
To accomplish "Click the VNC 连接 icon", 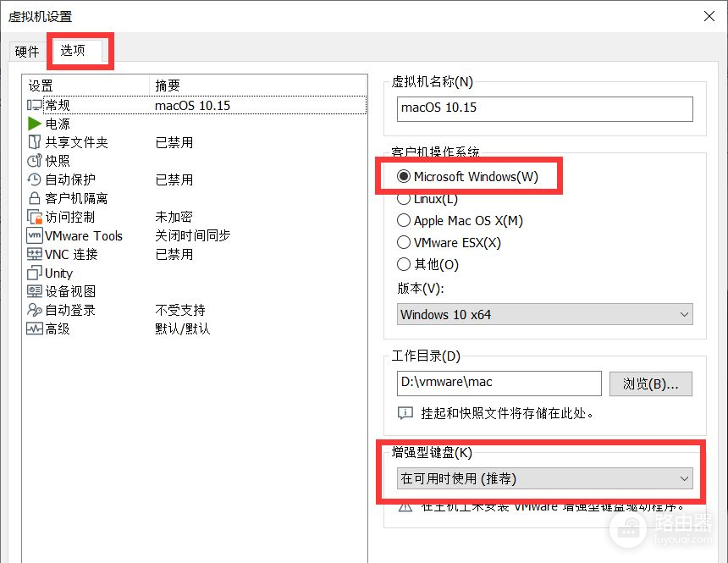I will point(35,254).
